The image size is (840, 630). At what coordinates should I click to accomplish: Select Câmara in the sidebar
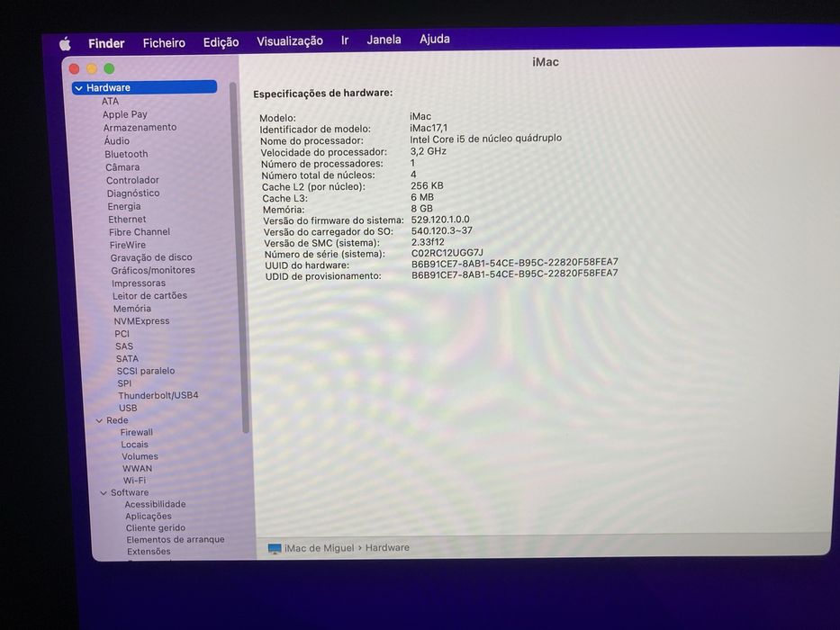pos(122,167)
